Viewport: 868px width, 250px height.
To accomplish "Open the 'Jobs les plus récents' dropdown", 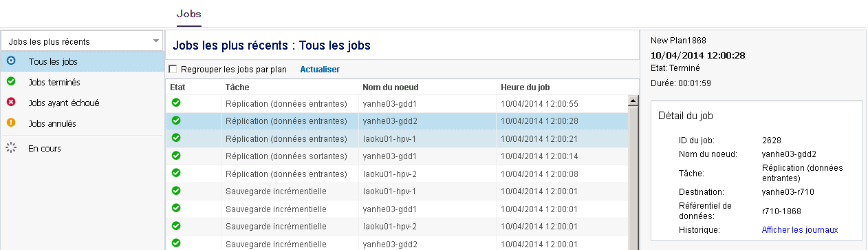I will (83, 41).
